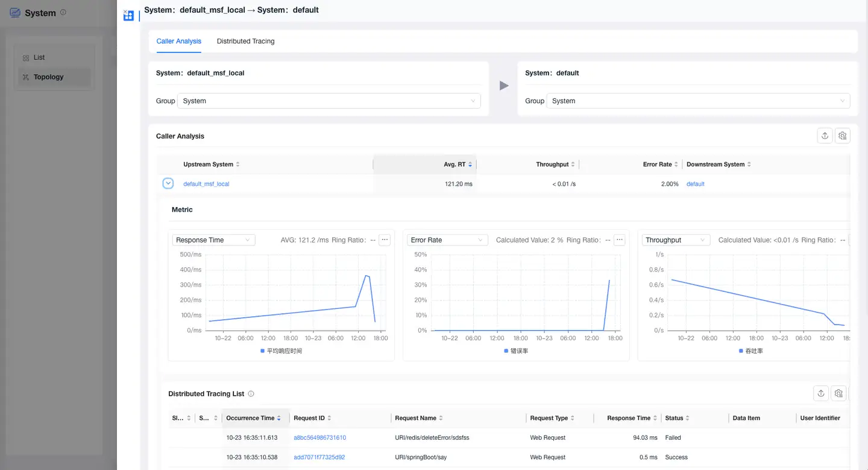
Task: Click export icon in Distributed Tracing List
Action: tap(820, 393)
